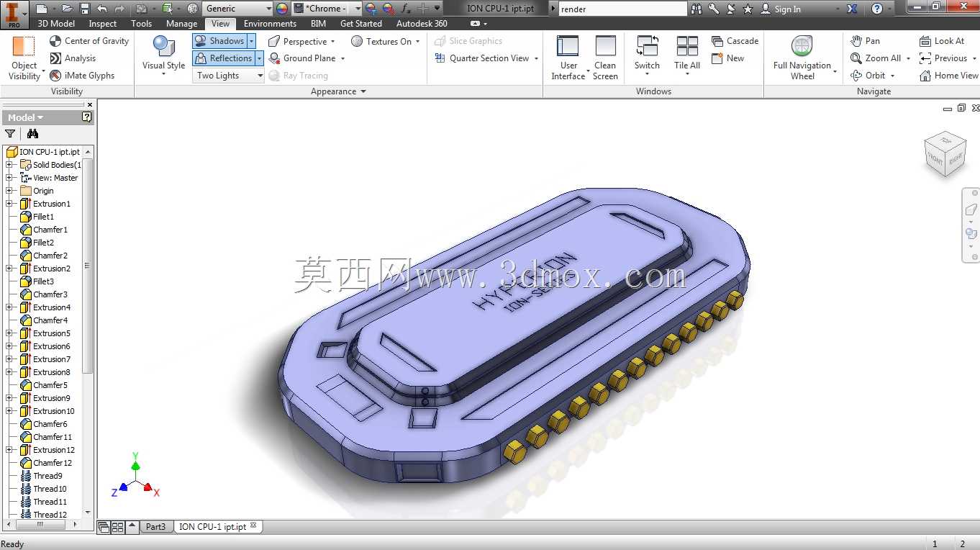Expand the Solid Bodies node
This screenshot has height=550, width=980.
9,165
